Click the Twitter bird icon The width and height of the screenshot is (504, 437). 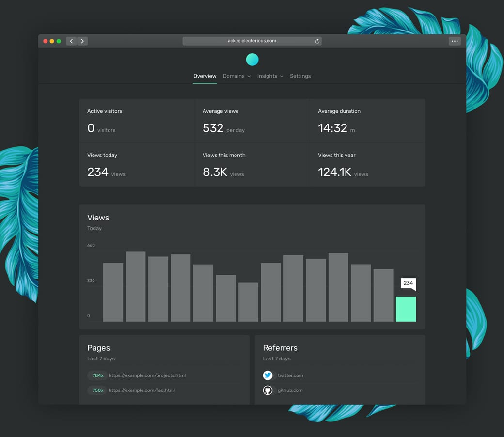268,375
